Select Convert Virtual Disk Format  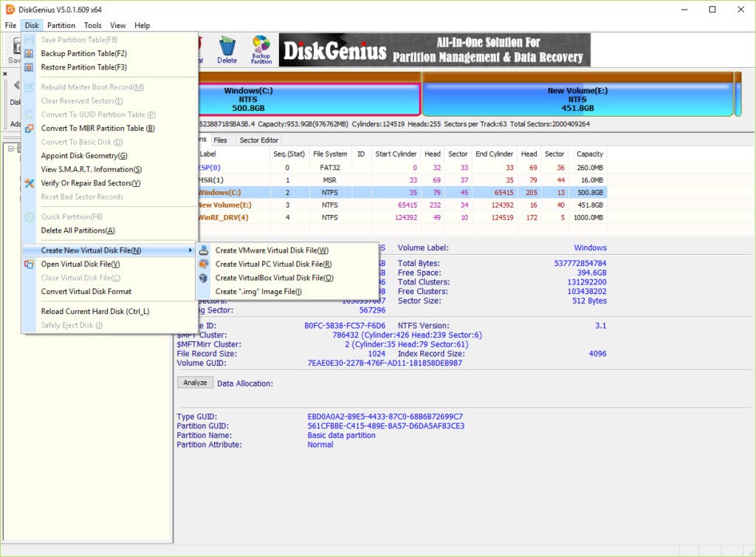[x=110, y=292]
